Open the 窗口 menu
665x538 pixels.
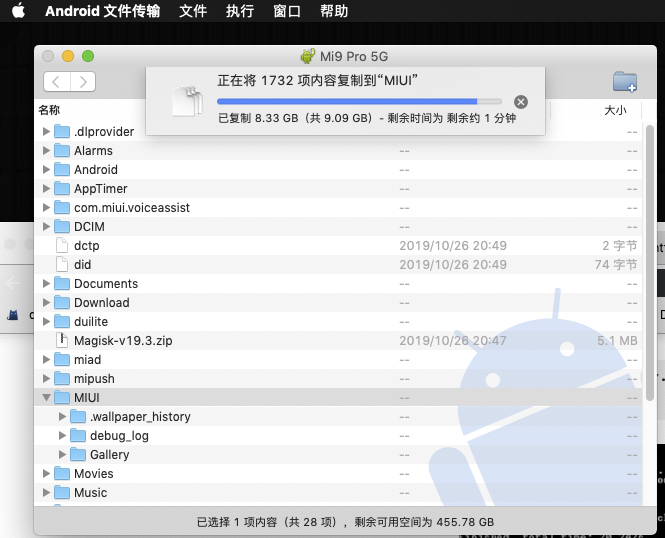[287, 11]
